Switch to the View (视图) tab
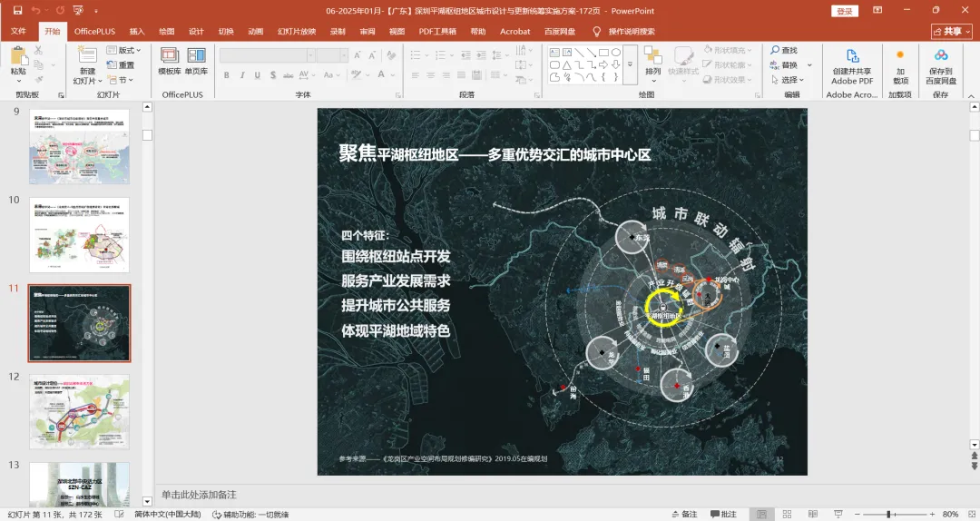 (397, 31)
